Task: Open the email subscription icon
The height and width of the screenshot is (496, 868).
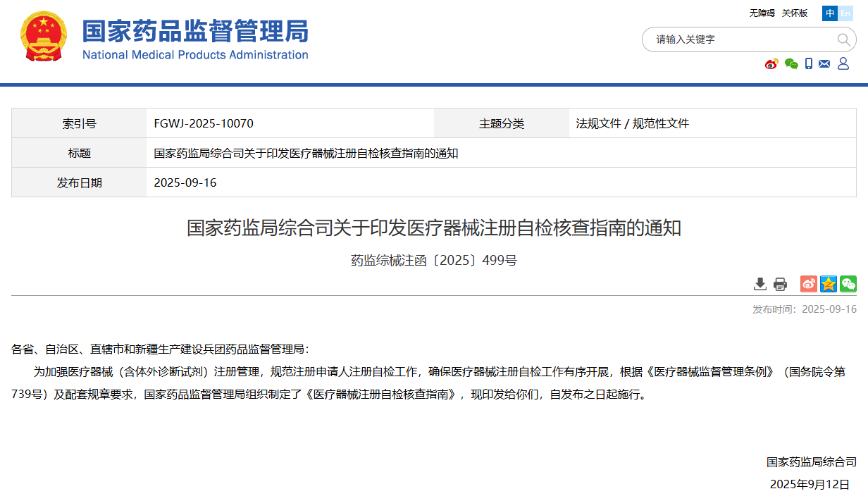Action: tap(824, 63)
